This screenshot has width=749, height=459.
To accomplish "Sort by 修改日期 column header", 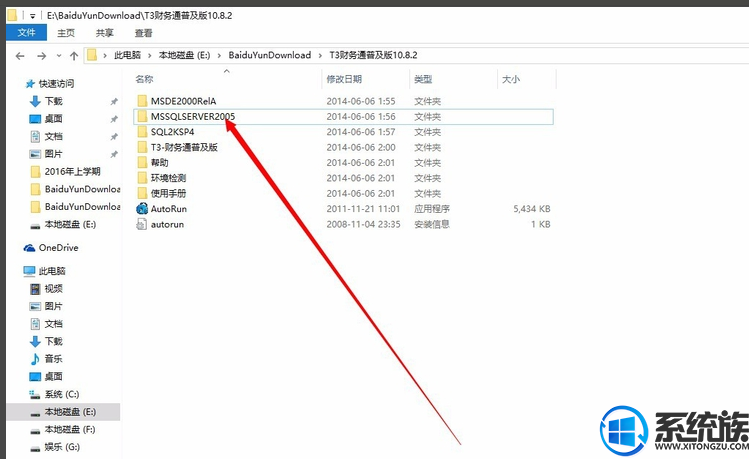I will (344, 79).
